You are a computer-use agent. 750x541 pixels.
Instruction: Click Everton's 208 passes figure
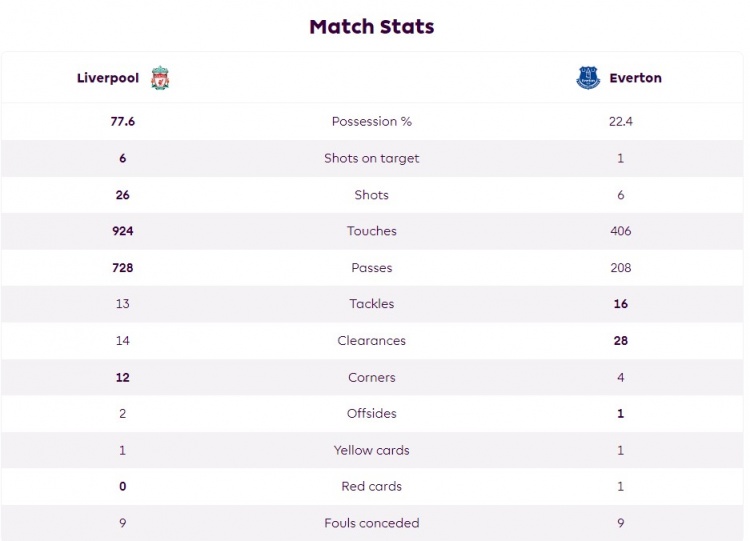(620, 267)
